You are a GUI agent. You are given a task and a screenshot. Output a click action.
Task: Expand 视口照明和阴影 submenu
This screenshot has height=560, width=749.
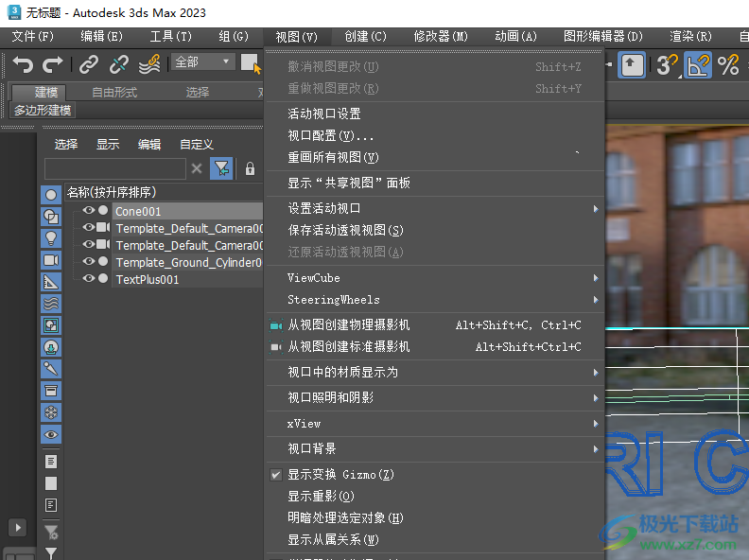tap(435, 397)
